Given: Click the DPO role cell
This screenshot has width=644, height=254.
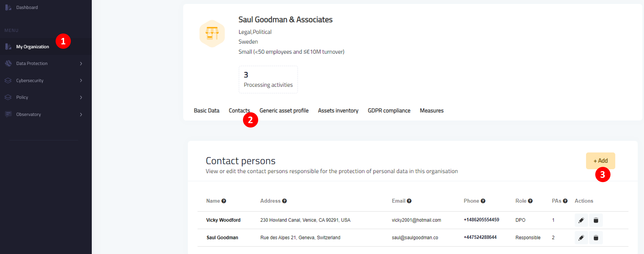Looking at the screenshot, I should (520, 220).
